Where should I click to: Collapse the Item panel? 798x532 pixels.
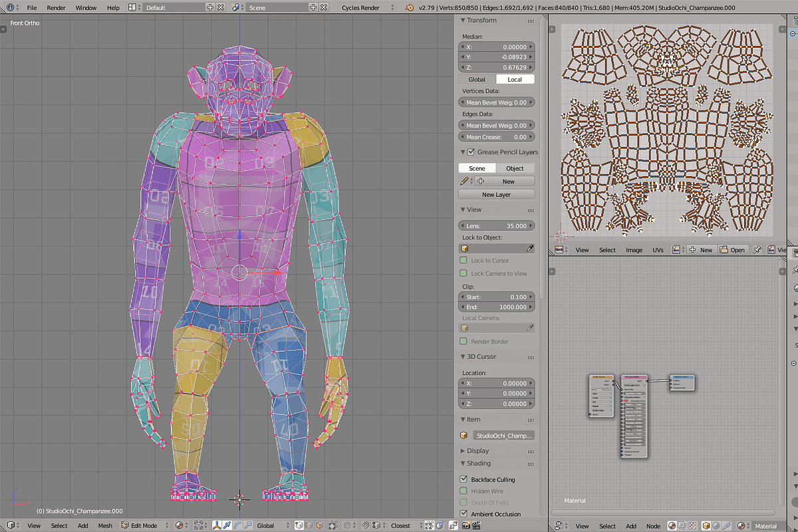tap(464, 420)
